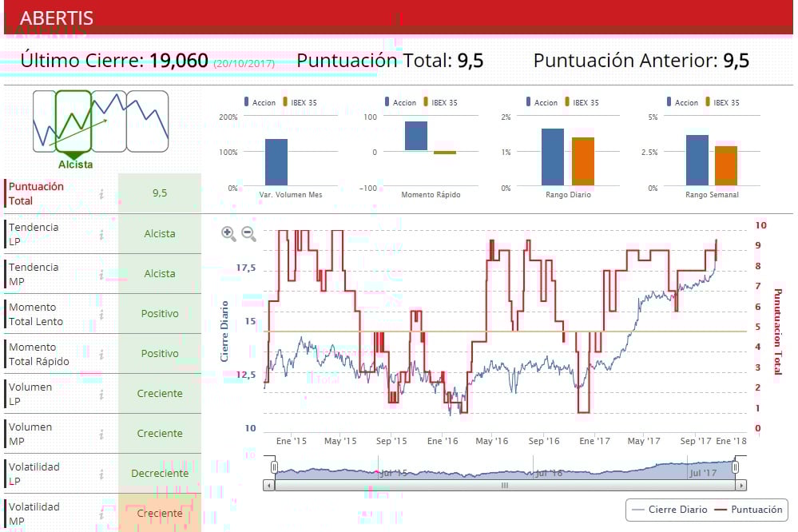Toggle Puntuación series in legend

click(x=748, y=510)
